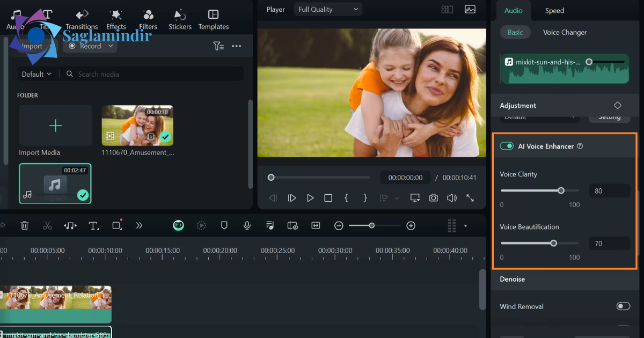This screenshot has height=338, width=644.
Task: Set mark out point bracket
Action: pos(365,198)
